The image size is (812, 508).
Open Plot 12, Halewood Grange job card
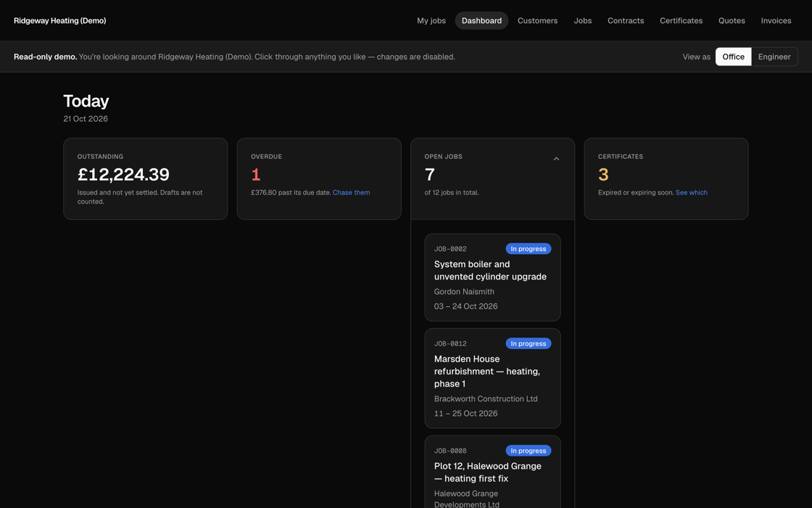pyautogui.click(x=492, y=472)
